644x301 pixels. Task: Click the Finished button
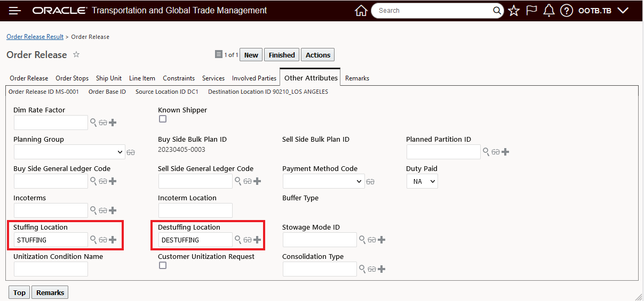tap(282, 55)
